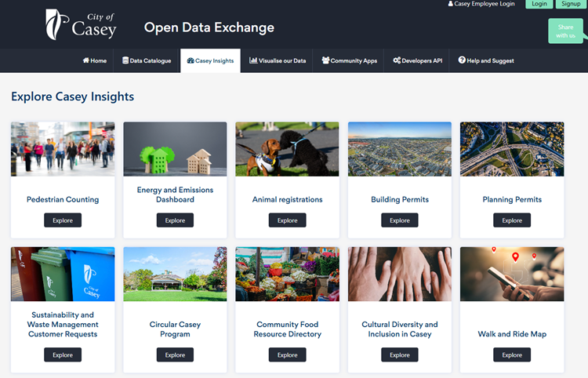Click the Data Catalogue database icon
588x378 pixels.
pos(125,60)
